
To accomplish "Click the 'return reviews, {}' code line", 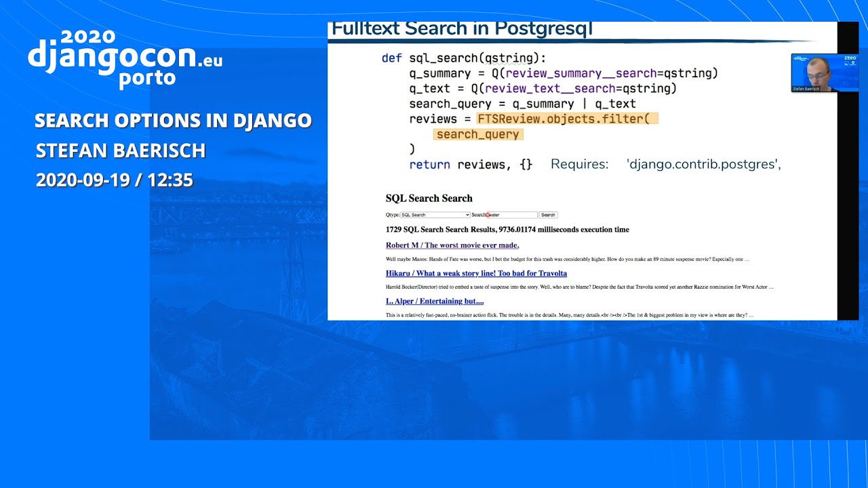I will point(471,165).
